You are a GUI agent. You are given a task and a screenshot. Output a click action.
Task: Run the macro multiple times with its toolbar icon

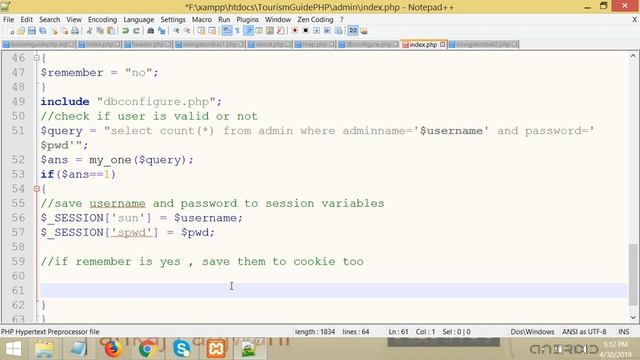tap(327, 31)
